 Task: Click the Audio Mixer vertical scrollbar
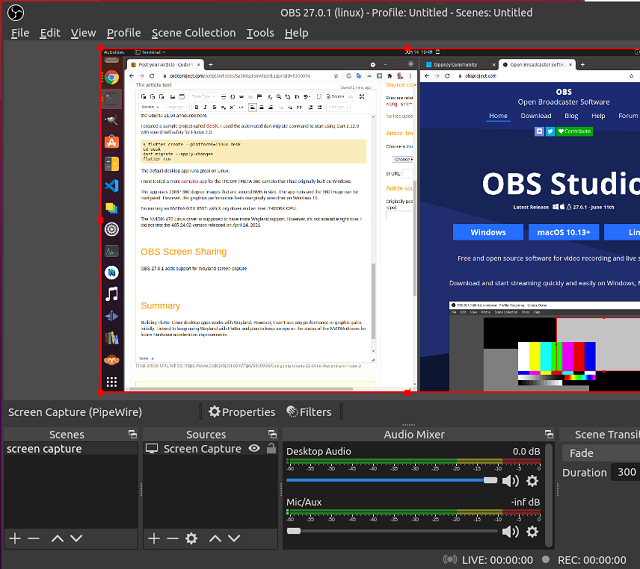(549, 495)
